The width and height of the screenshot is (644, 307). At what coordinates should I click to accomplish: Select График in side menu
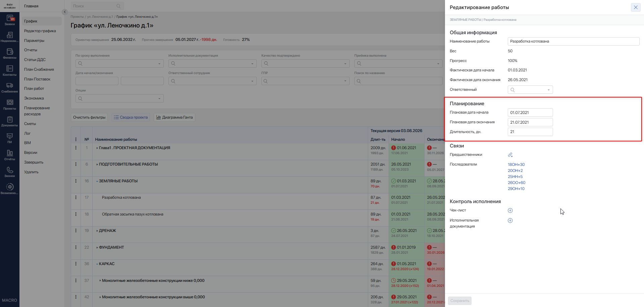pyautogui.click(x=42, y=21)
